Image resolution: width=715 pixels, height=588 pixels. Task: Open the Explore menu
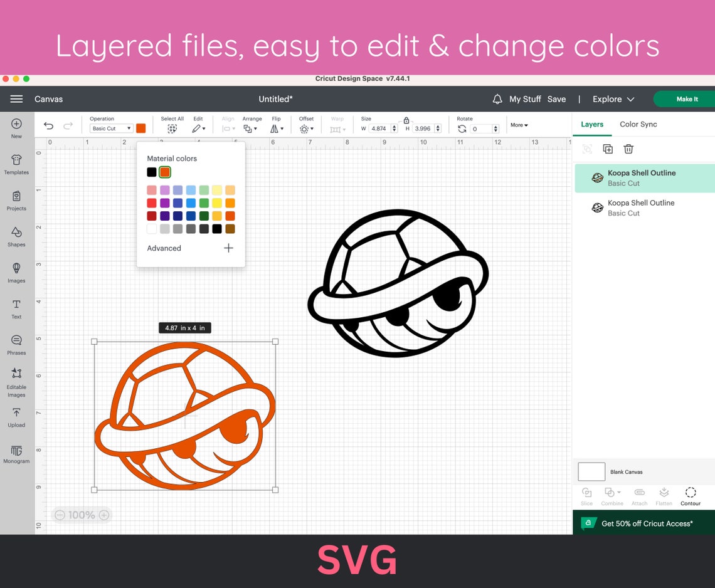pos(613,98)
